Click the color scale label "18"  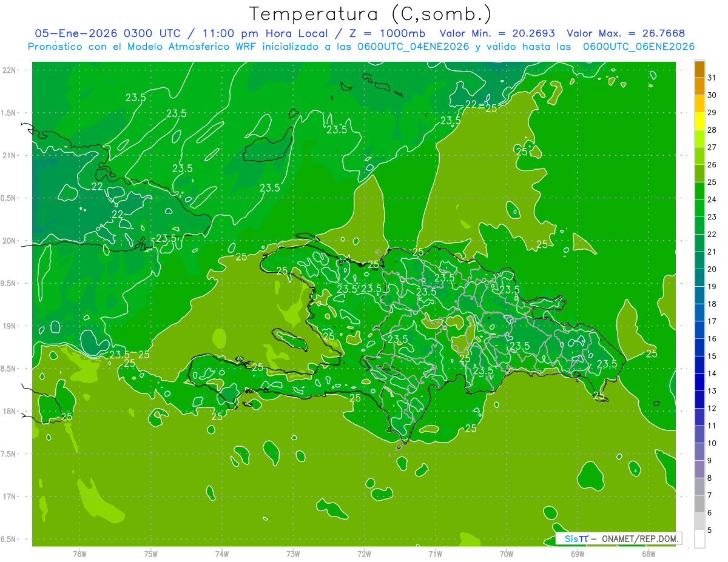pyautogui.click(x=712, y=304)
